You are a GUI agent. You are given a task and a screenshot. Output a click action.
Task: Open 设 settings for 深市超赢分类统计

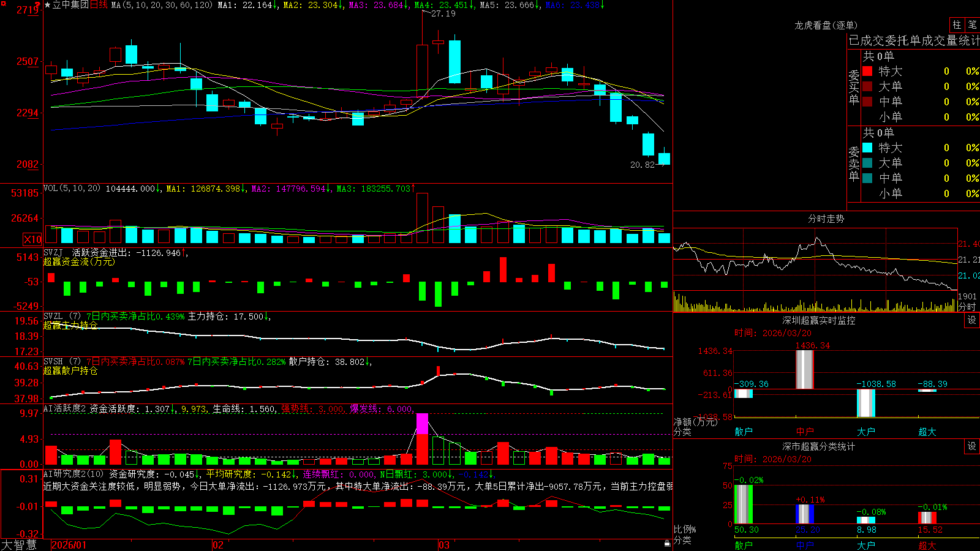coord(972,446)
